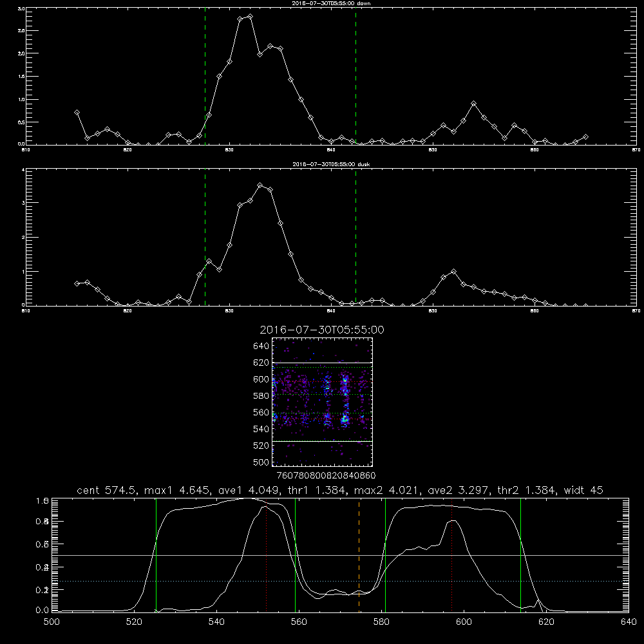Open the small heatmap image panel
644x644 pixels.
[323, 402]
